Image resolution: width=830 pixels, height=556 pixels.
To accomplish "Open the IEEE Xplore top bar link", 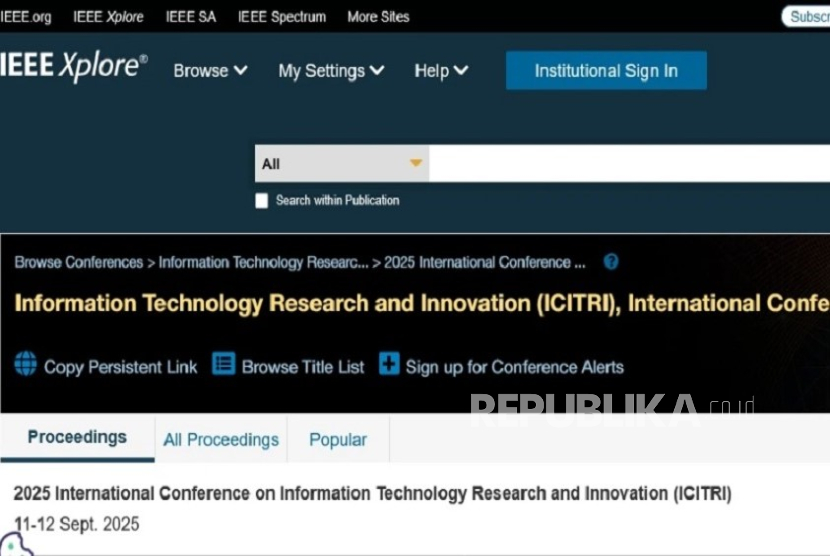I will click(109, 17).
